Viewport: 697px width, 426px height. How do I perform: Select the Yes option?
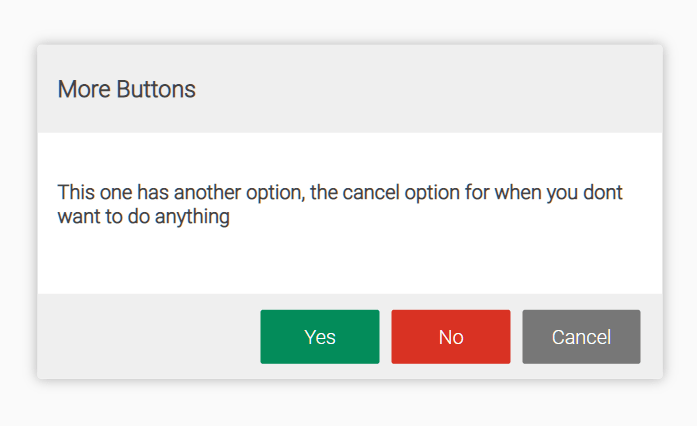pyautogui.click(x=320, y=337)
